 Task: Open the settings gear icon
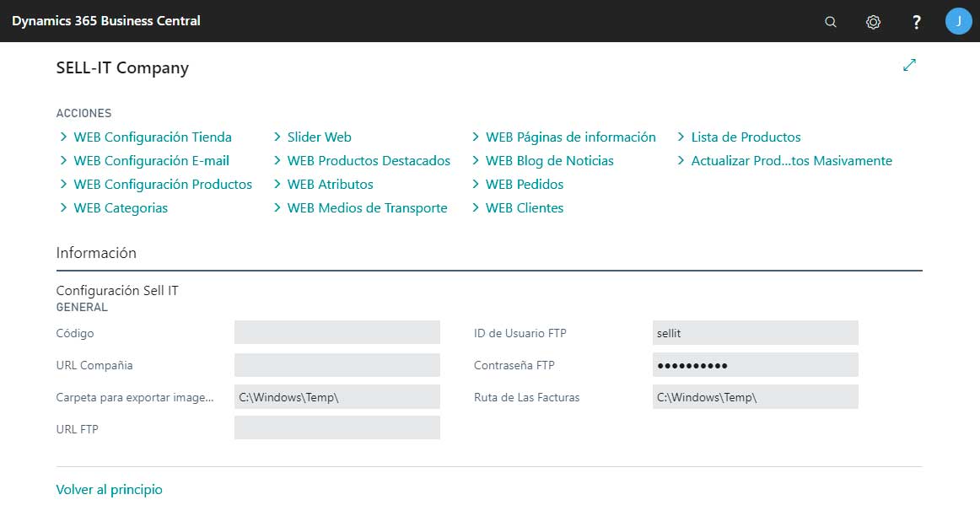pos(873,22)
